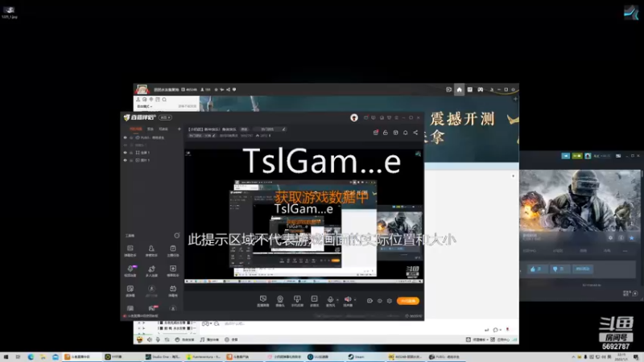This screenshot has width=644, height=362.
Task: Click the thumbs-up button in Steam window
Action: click(x=536, y=269)
